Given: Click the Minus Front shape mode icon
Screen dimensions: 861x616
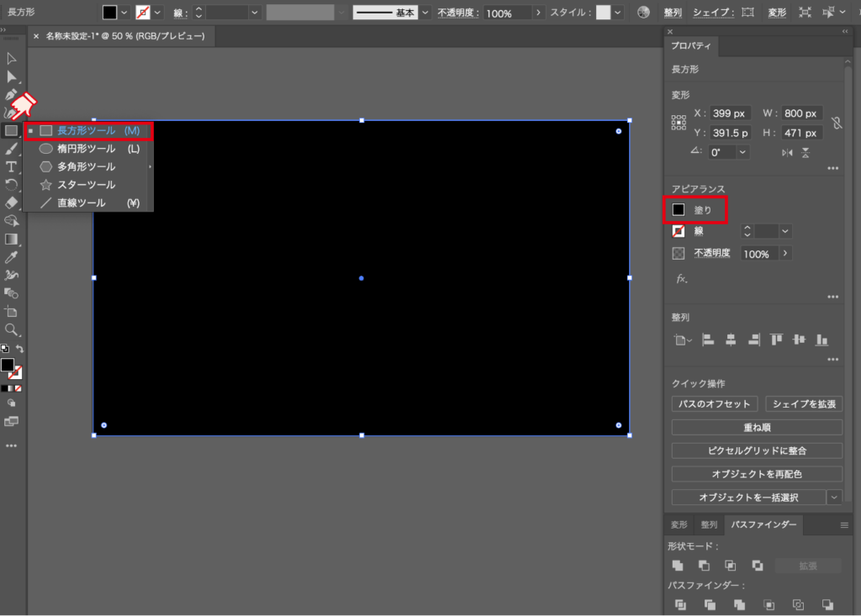Looking at the screenshot, I should (x=704, y=566).
